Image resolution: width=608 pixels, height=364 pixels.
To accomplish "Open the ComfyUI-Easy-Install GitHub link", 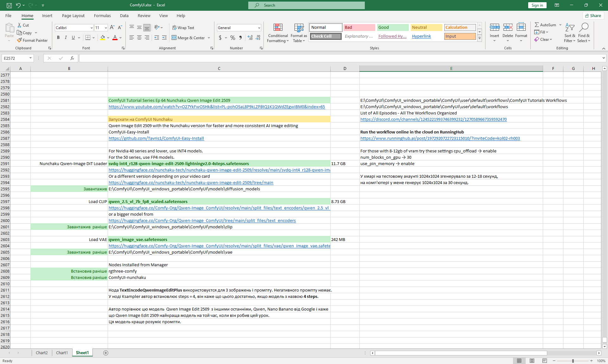I will [156, 138].
